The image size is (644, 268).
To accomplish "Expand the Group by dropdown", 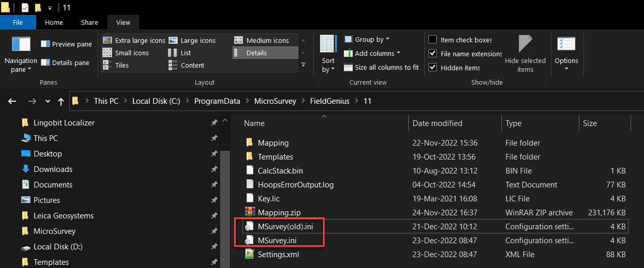I will pyautogui.click(x=367, y=39).
